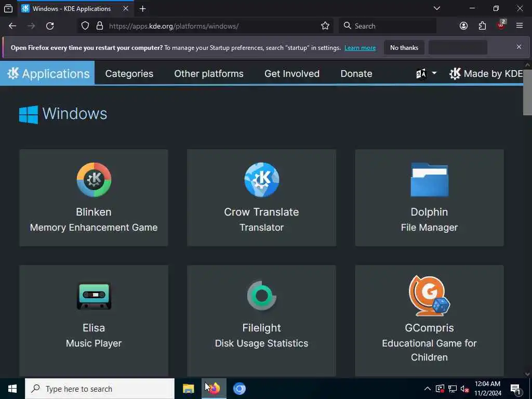Click the Learn more link
The image size is (532, 399).
(x=360, y=48)
